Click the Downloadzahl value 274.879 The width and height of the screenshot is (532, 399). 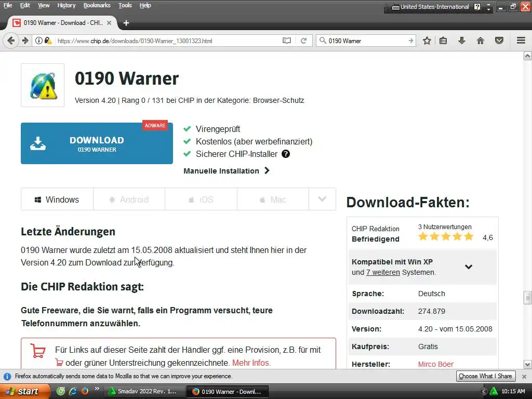[x=432, y=311]
